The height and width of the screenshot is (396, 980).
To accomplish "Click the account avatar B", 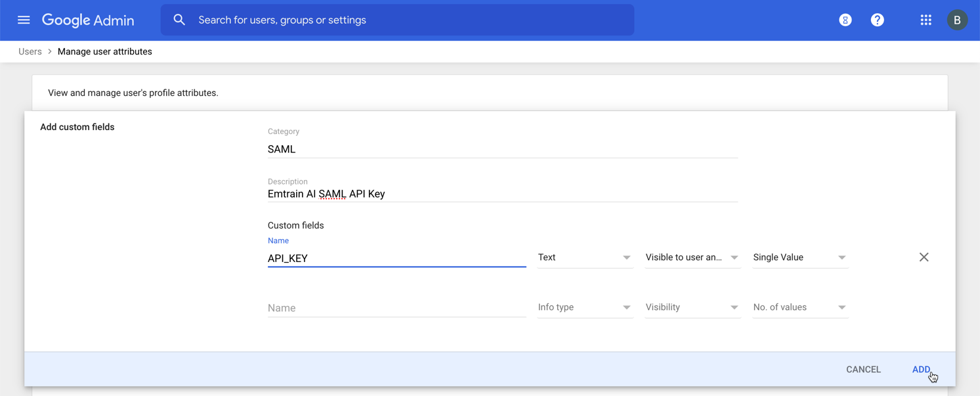I will pos(958,20).
